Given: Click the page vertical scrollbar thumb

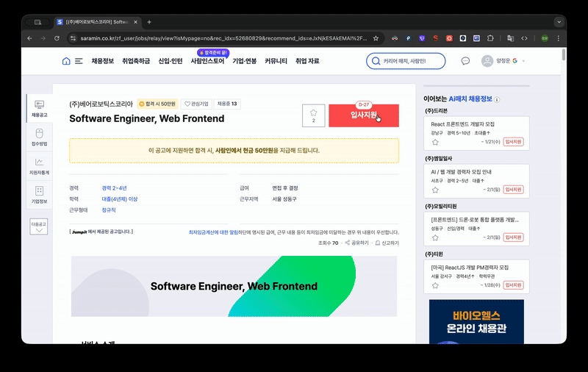Looking at the screenshot, I should click(x=563, y=54).
